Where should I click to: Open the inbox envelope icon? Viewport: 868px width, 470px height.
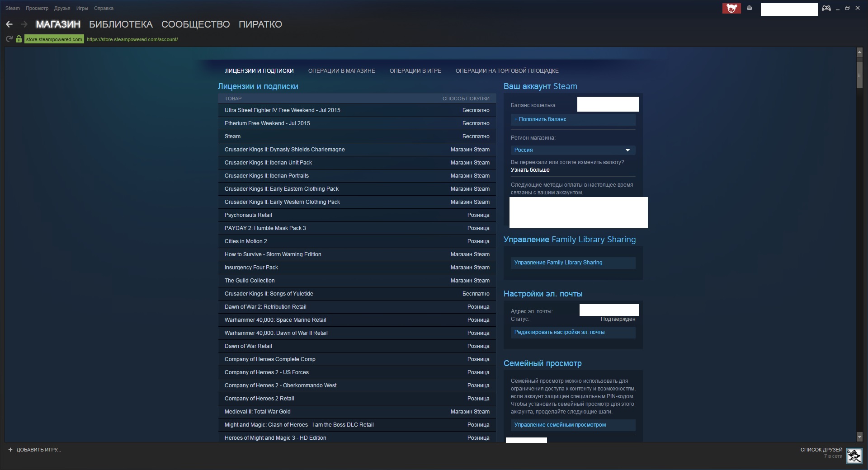click(750, 8)
